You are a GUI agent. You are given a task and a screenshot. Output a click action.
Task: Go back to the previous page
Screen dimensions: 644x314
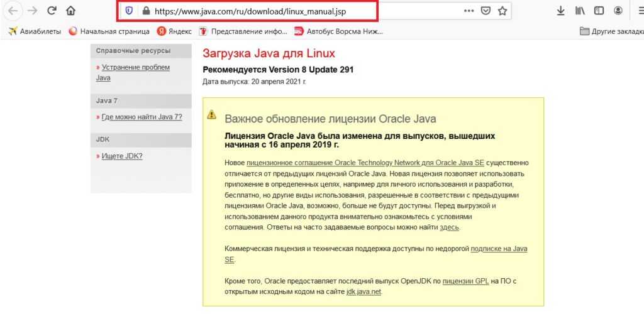click(x=13, y=11)
